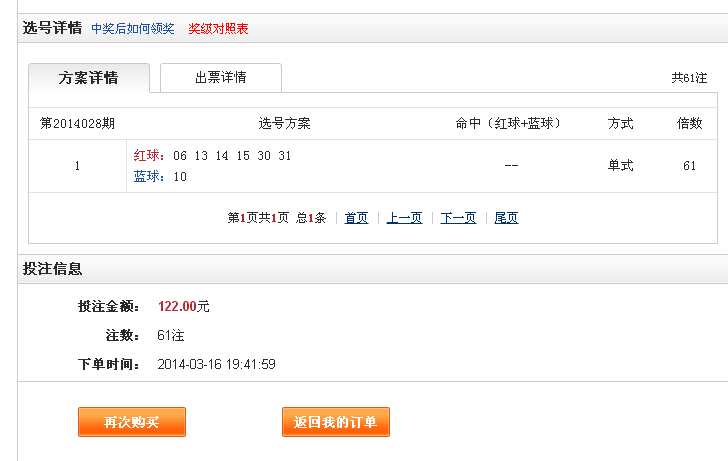728x461 pixels.
Task: Click the 倍数 column header
Action: click(x=689, y=123)
